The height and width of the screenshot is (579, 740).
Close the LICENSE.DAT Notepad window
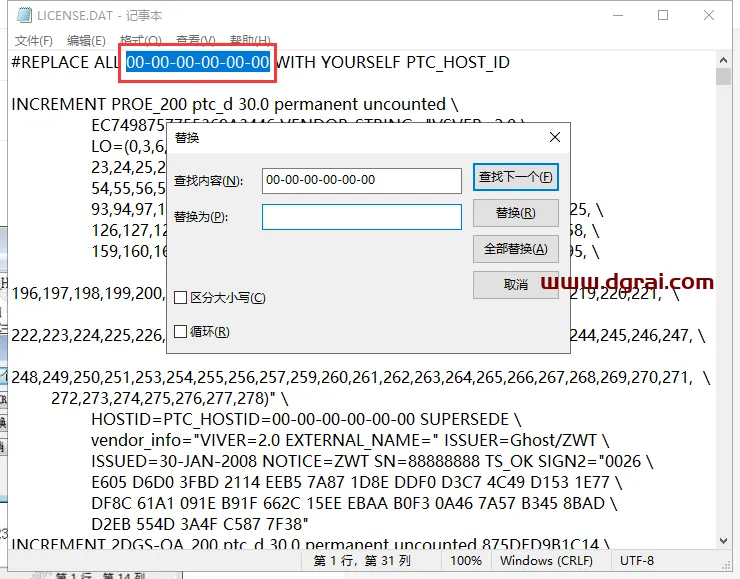coord(708,16)
